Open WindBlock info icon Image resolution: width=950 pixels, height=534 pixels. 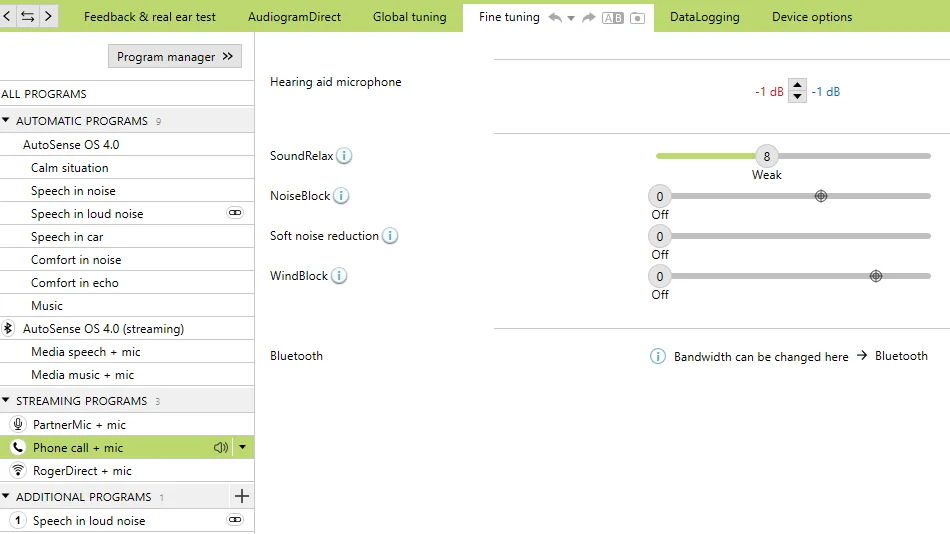tap(339, 276)
